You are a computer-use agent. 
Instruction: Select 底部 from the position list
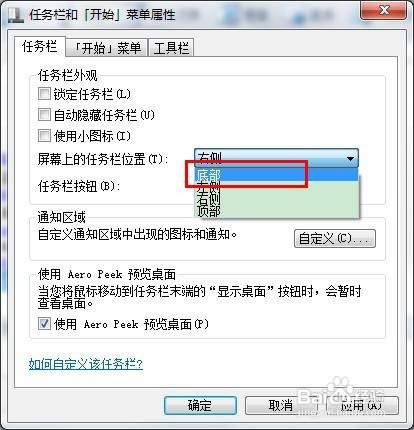point(276,175)
